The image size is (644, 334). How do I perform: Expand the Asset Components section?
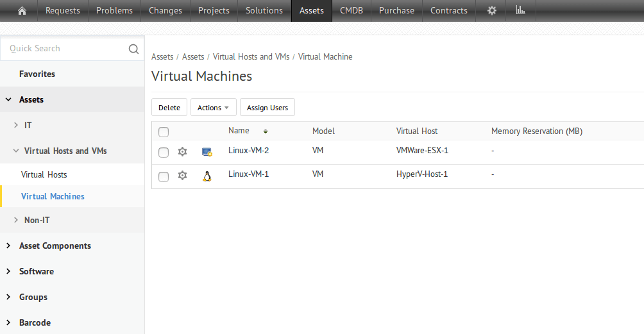tap(8, 246)
